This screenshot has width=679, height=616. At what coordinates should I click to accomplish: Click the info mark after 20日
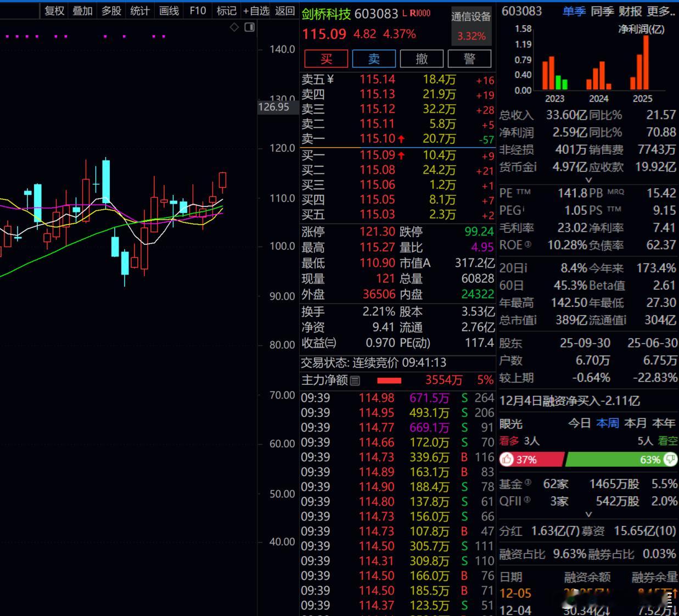[x=525, y=268]
